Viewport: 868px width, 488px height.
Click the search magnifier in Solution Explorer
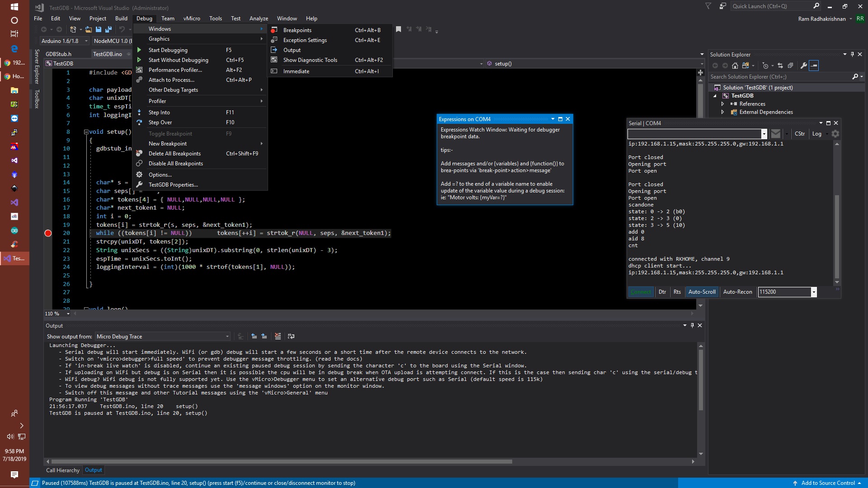coord(855,77)
